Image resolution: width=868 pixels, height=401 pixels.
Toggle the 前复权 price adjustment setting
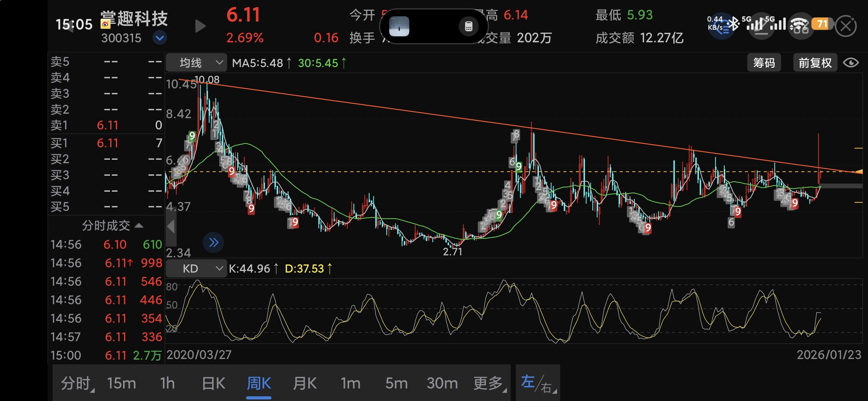tap(815, 63)
